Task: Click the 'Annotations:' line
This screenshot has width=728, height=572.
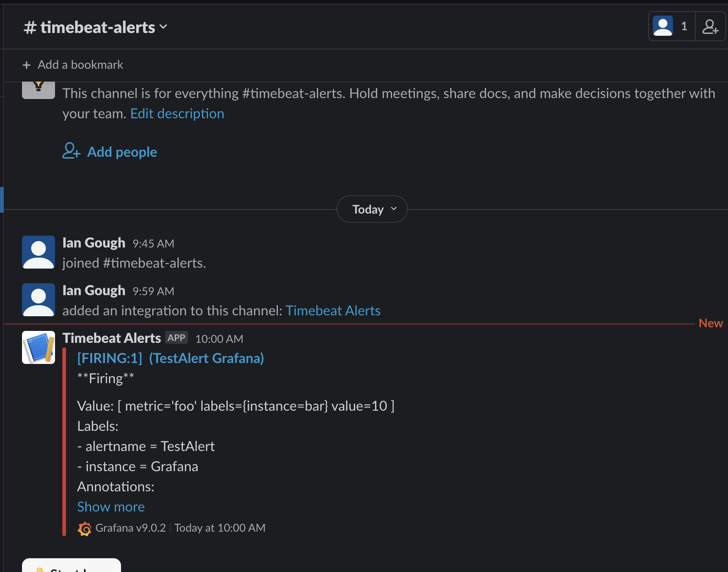Action: click(116, 486)
